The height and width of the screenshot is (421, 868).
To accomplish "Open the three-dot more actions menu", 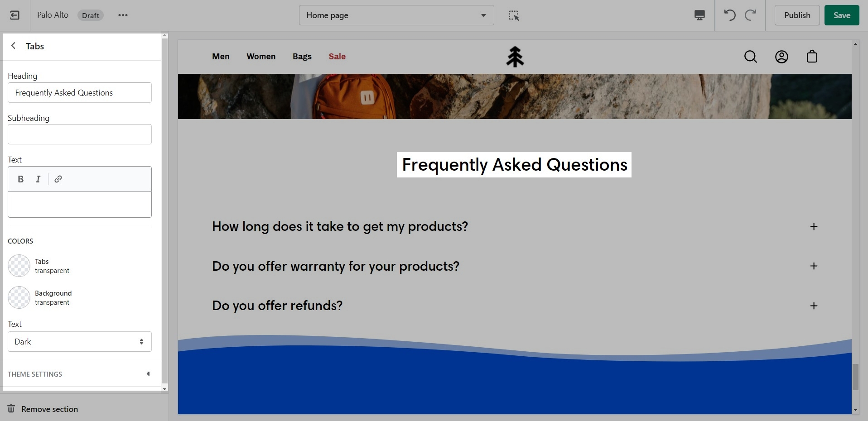I will [x=123, y=15].
